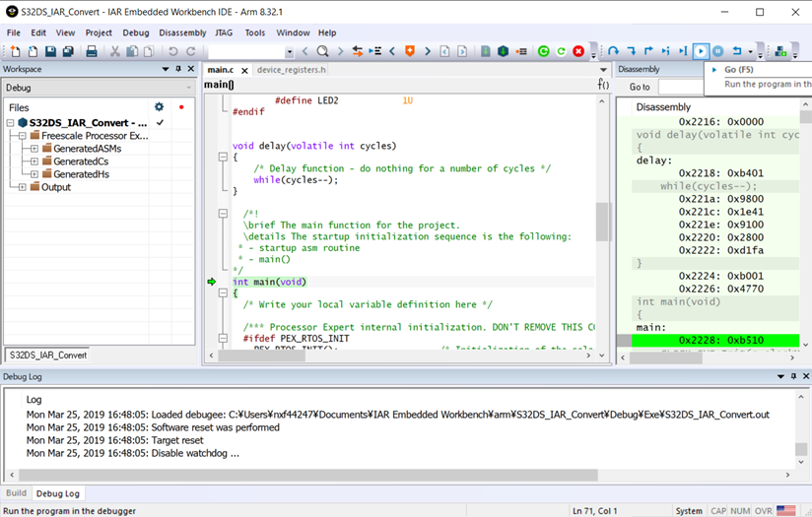Click the Disassembly Go to input field
Screen dimensions: 812x517
(681, 87)
